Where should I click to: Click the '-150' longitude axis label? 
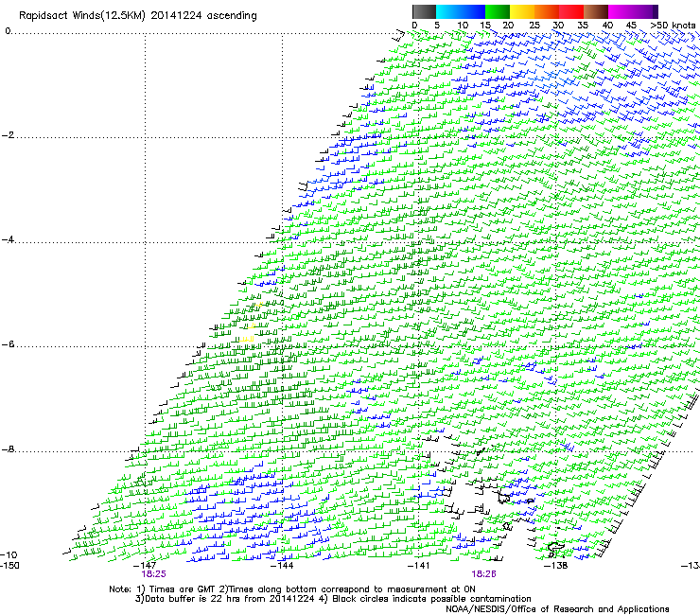(9, 566)
